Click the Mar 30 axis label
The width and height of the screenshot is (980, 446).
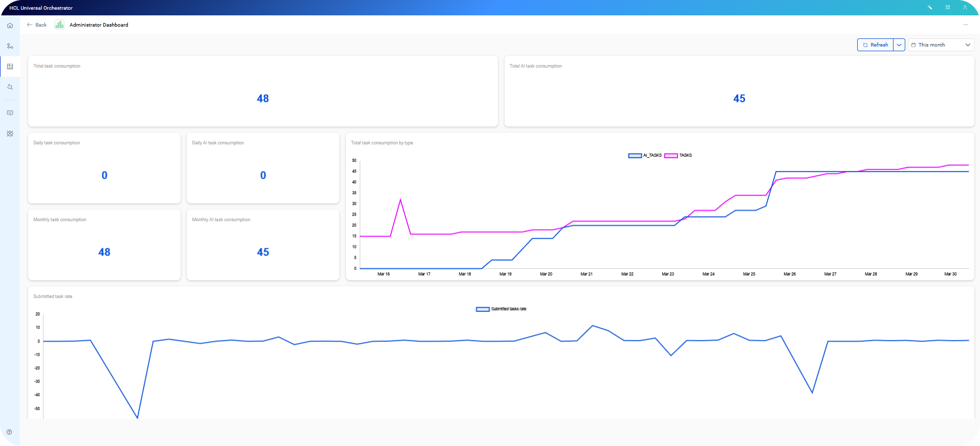click(x=950, y=274)
